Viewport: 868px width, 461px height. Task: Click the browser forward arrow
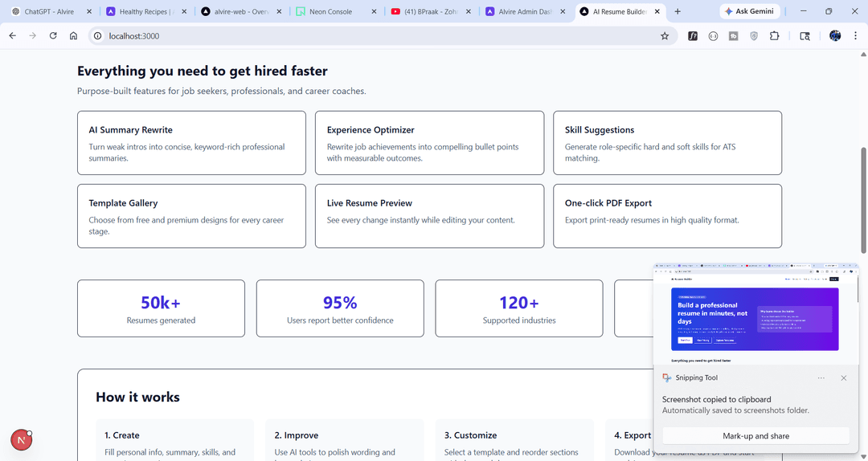pos(33,36)
